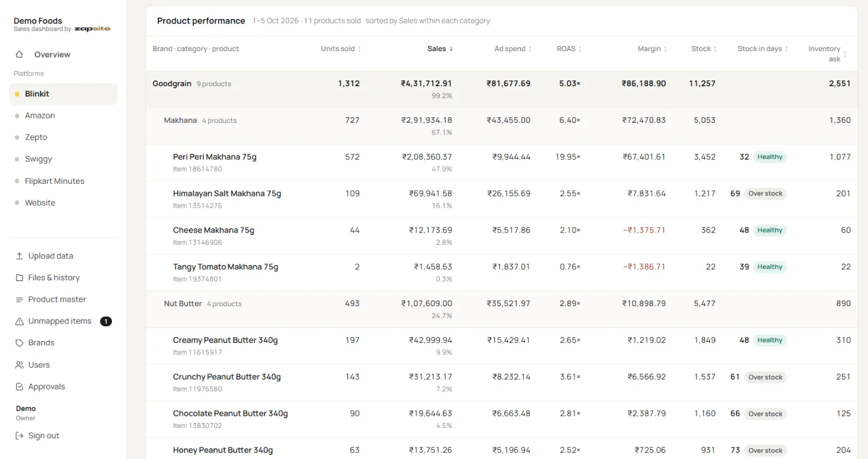The image size is (868, 459).
Task: Click the Stock in days sort arrows
Action: click(786, 49)
